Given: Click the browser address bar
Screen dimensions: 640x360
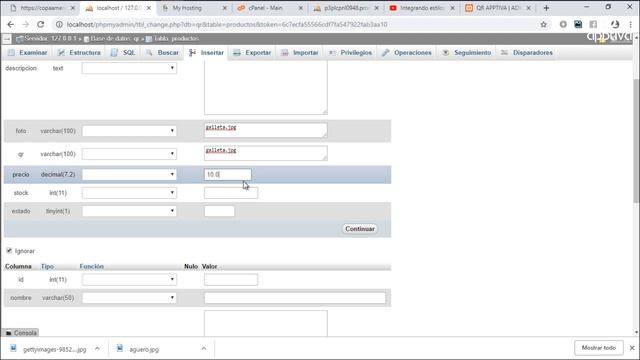Looking at the screenshot, I should [298, 24].
